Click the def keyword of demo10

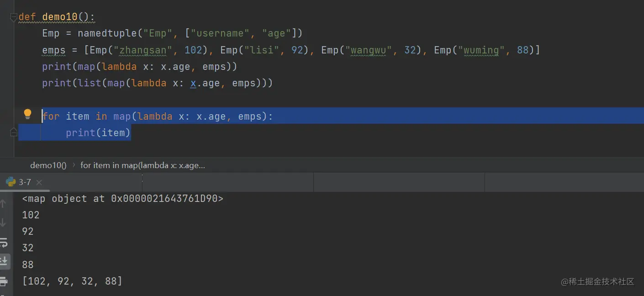click(27, 17)
